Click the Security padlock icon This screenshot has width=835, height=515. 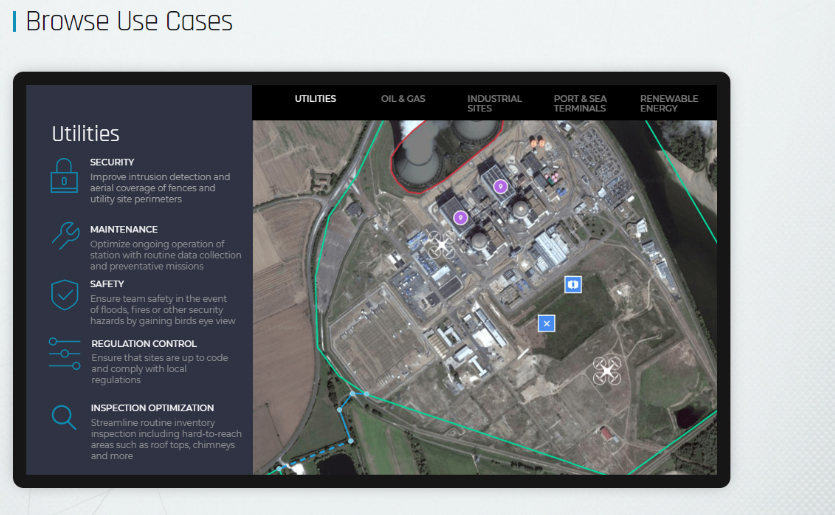click(x=64, y=175)
